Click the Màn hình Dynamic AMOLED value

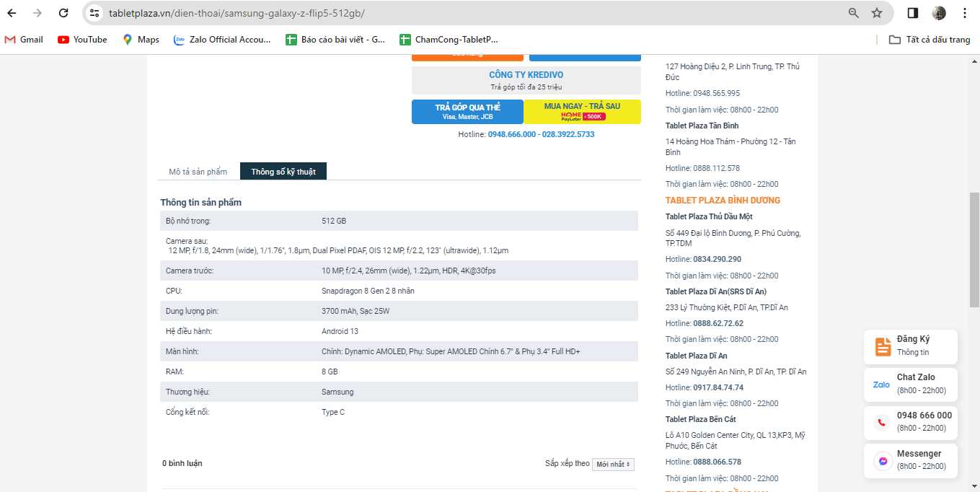pyautogui.click(x=451, y=351)
